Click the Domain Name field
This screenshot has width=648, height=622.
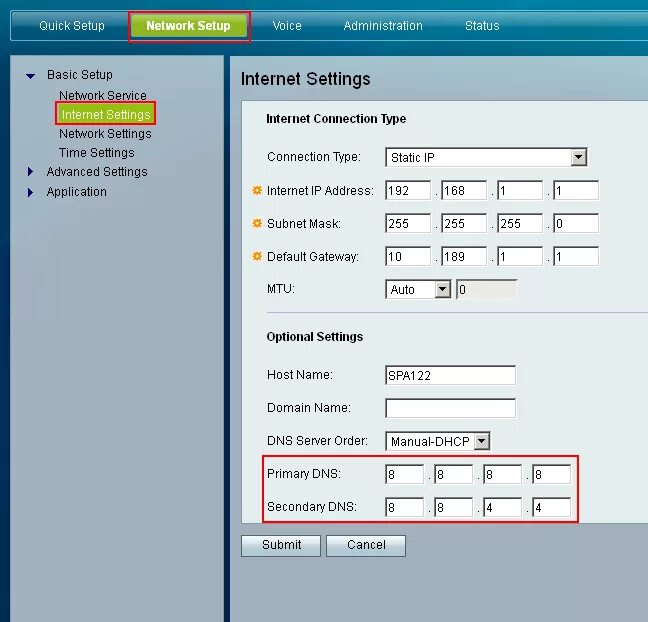pos(450,408)
